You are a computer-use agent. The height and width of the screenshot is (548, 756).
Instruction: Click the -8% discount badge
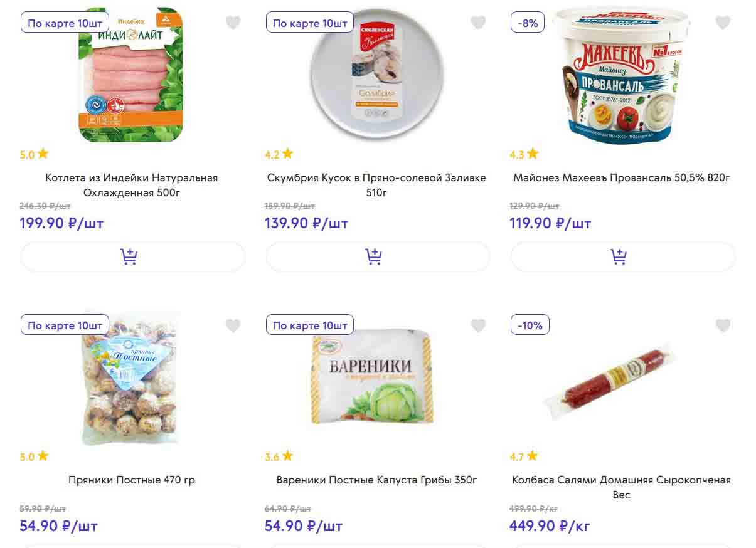(x=528, y=23)
